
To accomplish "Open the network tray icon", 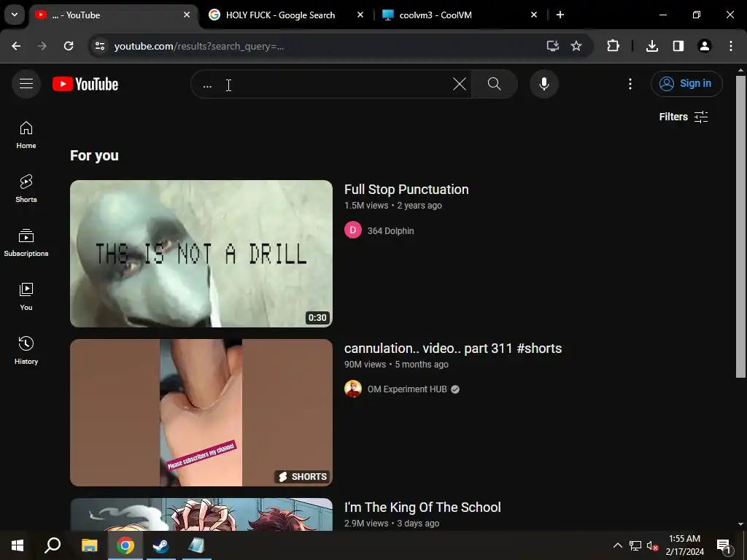I will [635, 545].
